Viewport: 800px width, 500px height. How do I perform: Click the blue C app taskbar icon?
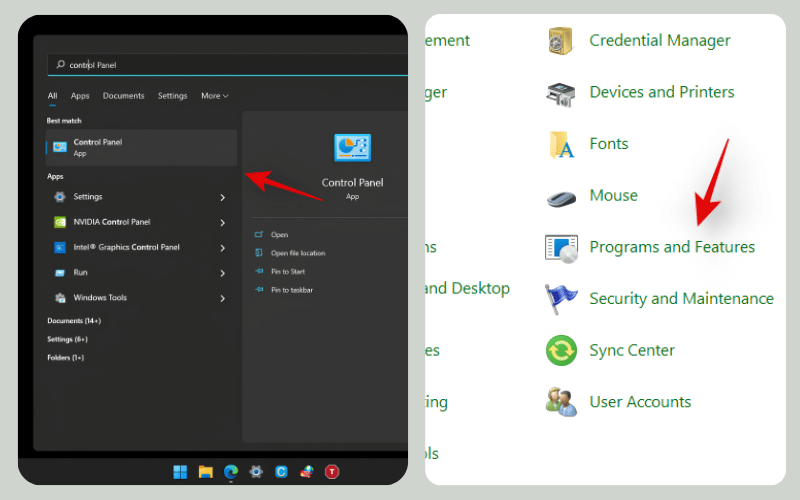281,472
